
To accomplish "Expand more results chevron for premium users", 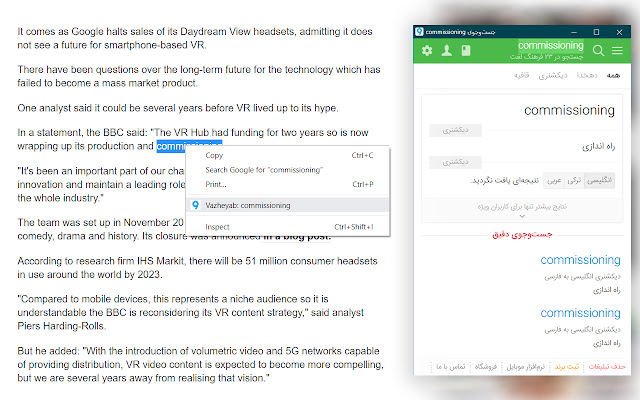I will [x=522, y=216].
